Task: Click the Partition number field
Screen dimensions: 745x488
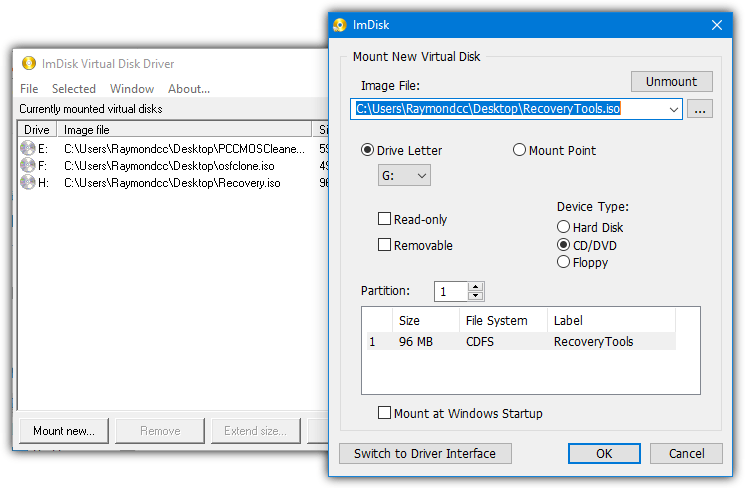Action: coord(451,291)
